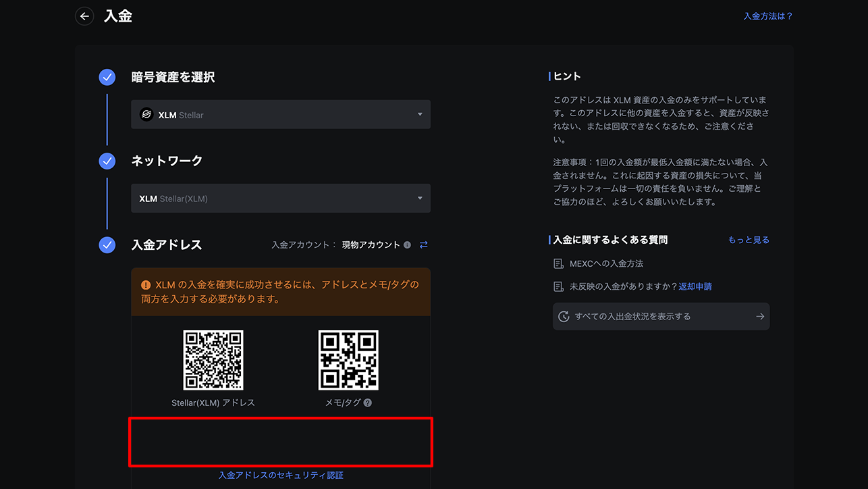The height and width of the screenshot is (489, 868).
Task: Click the メモ/タグ question mark icon
Action: pyautogui.click(x=368, y=403)
